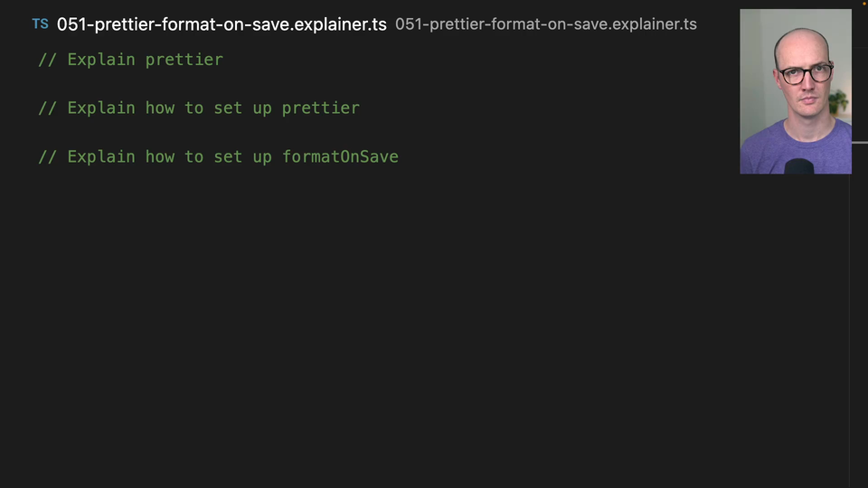
Task: Select the 051-prettier-format-on-save.explainer.ts editor tab
Action: (x=222, y=24)
